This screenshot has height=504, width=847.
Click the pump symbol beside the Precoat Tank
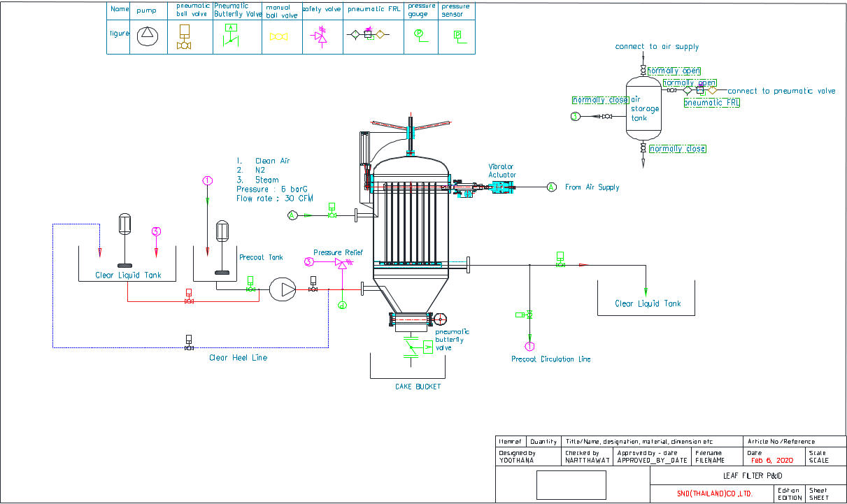coord(283,289)
